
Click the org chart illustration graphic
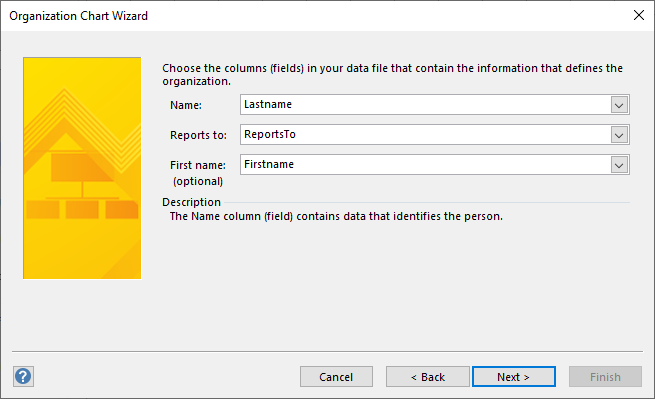click(82, 168)
